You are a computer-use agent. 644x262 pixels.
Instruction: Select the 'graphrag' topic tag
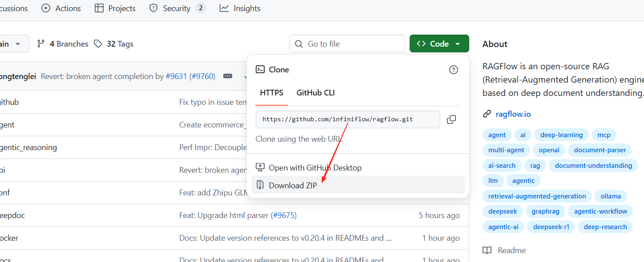[x=545, y=211]
